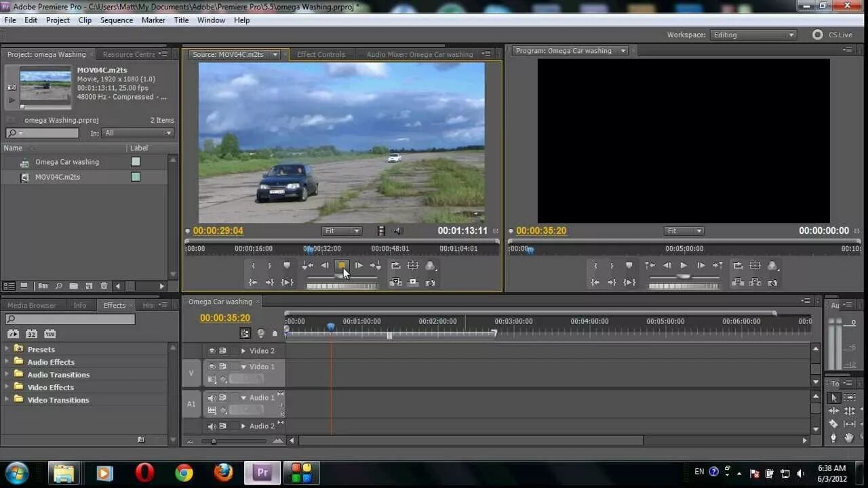The width and height of the screenshot is (868, 488).
Task: Play the sequence in Program monitor
Action: pyautogui.click(x=684, y=266)
